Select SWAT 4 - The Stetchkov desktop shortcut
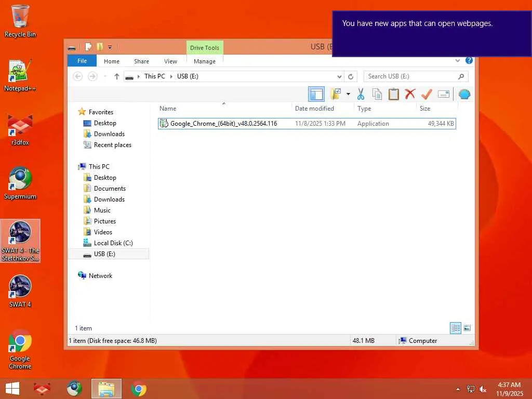532x399 pixels. point(20,241)
